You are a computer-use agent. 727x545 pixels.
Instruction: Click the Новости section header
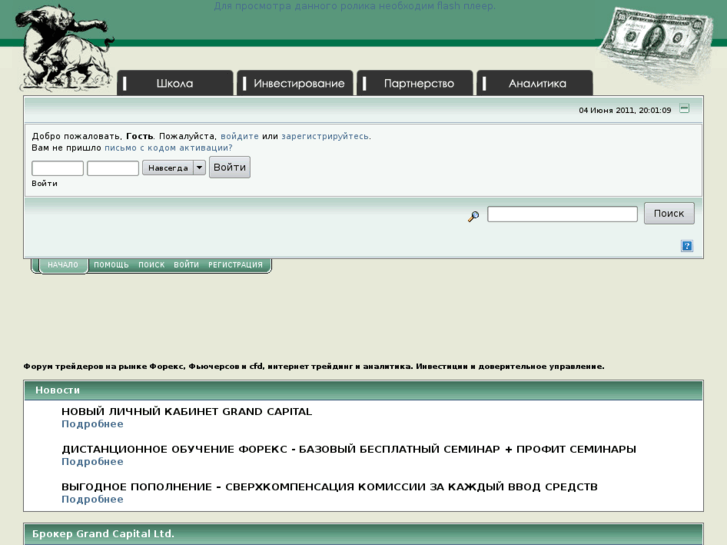point(364,390)
